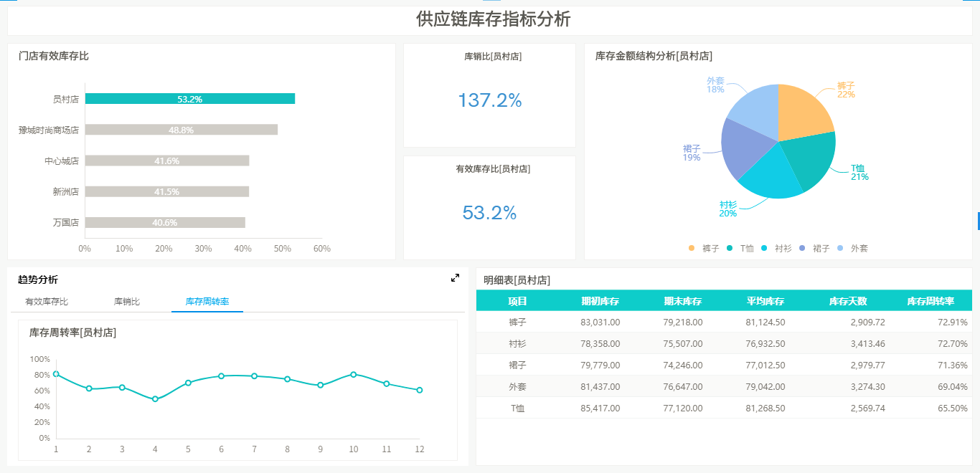Image resolution: width=980 pixels, height=473 pixels.
Task: Toggle the 裤子 legend entry below pie chart
Action: [x=710, y=248]
